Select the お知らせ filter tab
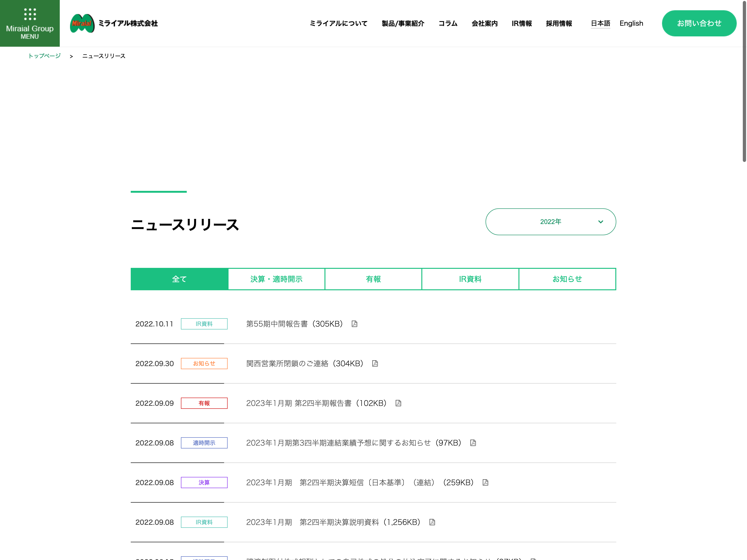Screen dimensions: 747x560 click(x=567, y=279)
